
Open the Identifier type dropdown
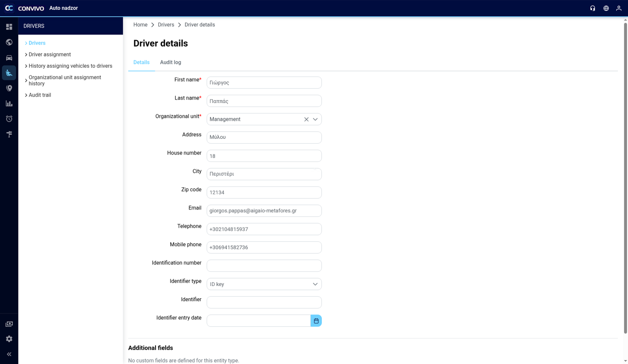point(264,284)
